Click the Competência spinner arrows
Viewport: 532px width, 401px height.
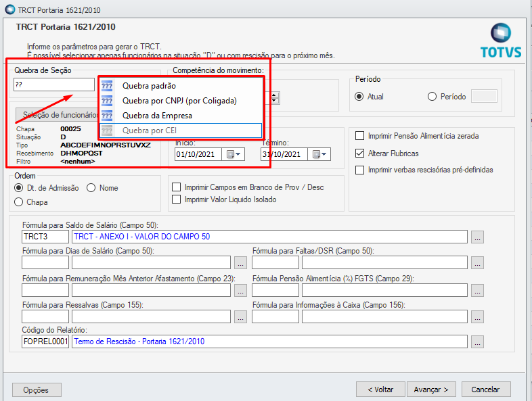point(275,98)
